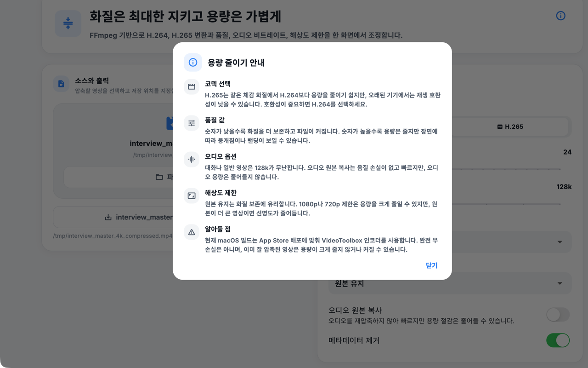This screenshot has width=588, height=368.
Task: Click the 용량 줄이기 안내 dialog title
Action: [236, 63]
